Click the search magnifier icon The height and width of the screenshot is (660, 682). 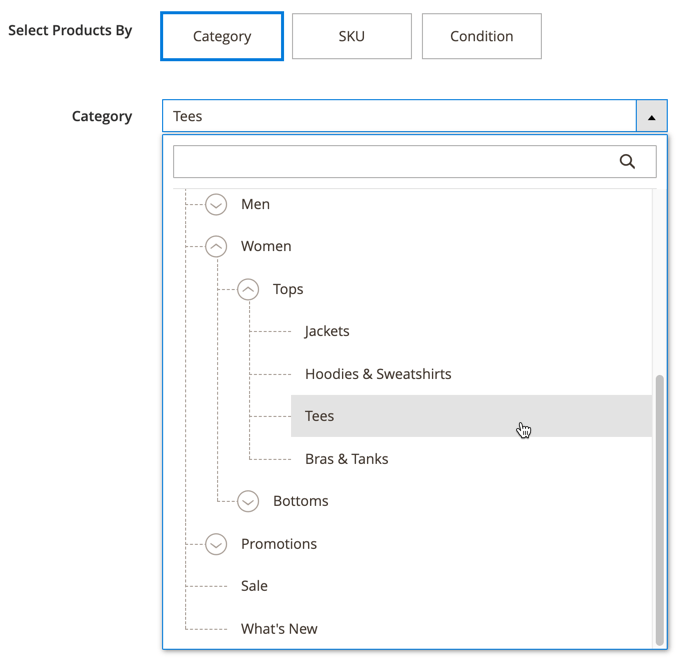coord(627,162)
